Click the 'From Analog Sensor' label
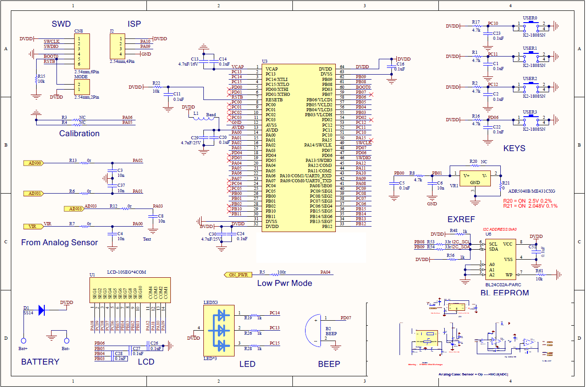Screen dimensions: 588x389 pos(59,242)
